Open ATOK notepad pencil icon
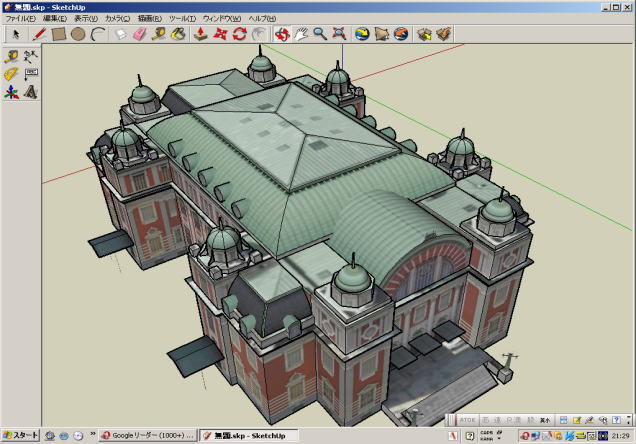 pyautogui.click(x=576, y=420)
